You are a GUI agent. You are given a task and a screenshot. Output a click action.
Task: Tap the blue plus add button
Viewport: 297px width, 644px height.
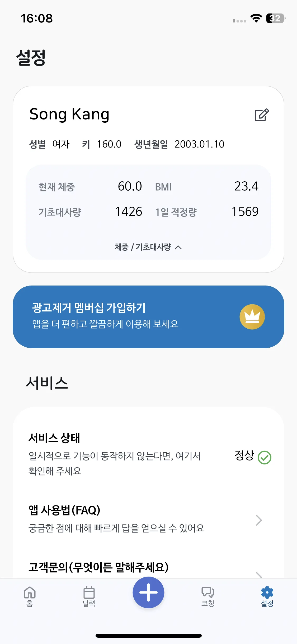(148, 592)
